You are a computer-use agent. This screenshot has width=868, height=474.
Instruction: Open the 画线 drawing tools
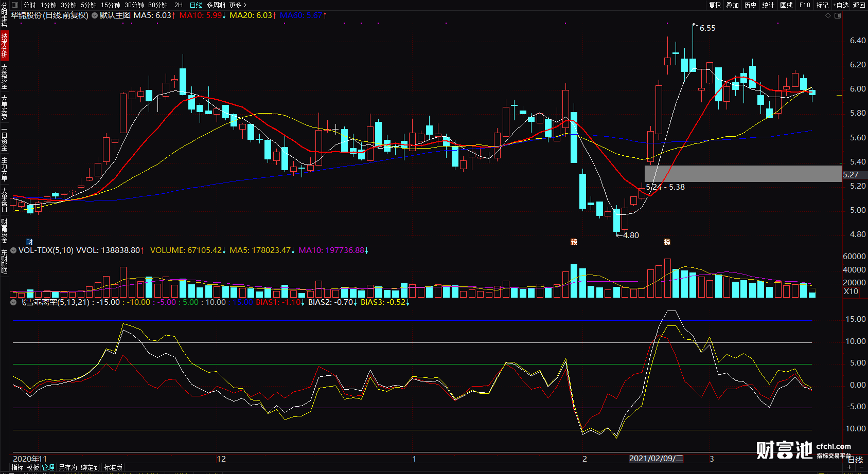click(x=787, y=5)
